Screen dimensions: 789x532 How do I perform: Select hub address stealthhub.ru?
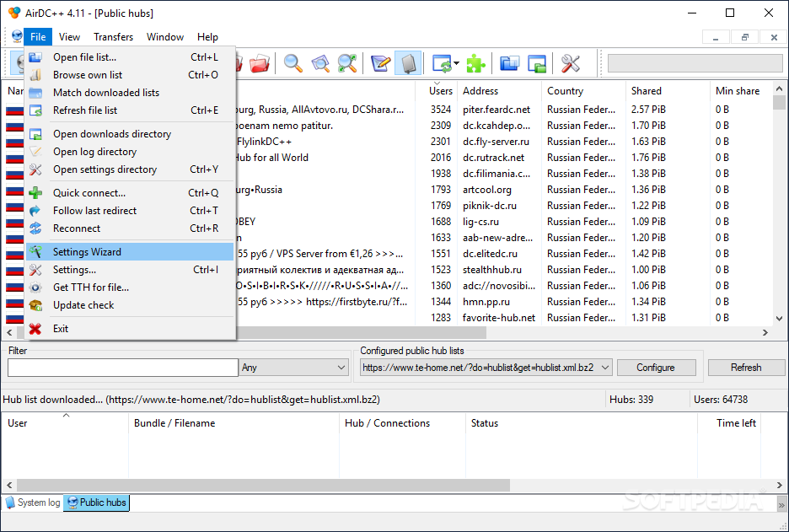tap(492, 270)
